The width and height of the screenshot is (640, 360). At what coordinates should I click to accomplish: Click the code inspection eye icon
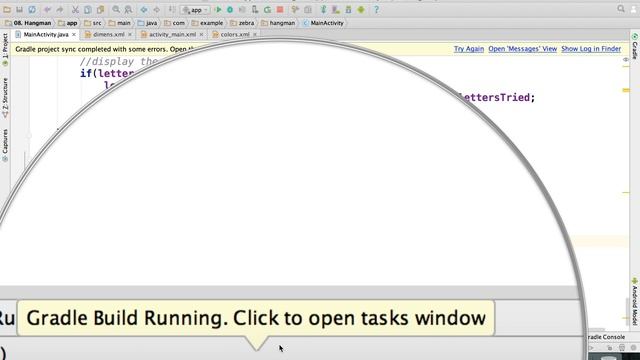[x=626, y=60]
